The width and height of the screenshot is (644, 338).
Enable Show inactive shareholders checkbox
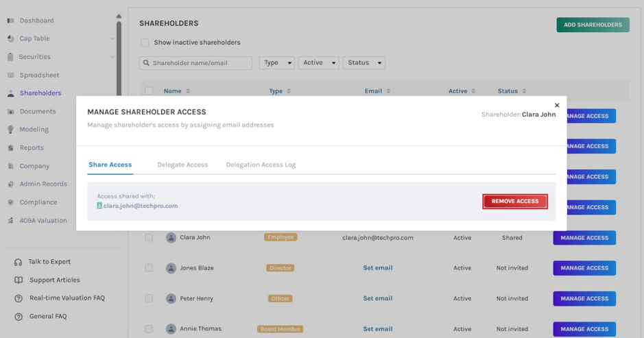tap(145, 43)
